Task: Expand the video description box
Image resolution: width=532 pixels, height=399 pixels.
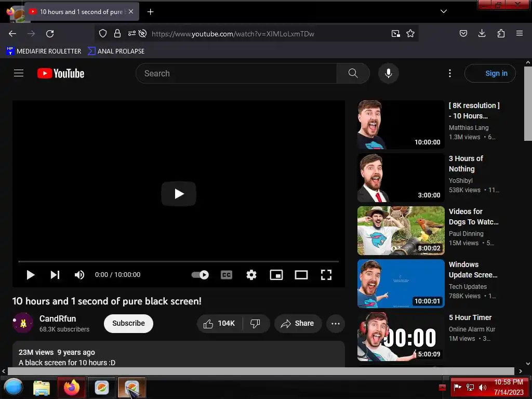Action: 179,354
